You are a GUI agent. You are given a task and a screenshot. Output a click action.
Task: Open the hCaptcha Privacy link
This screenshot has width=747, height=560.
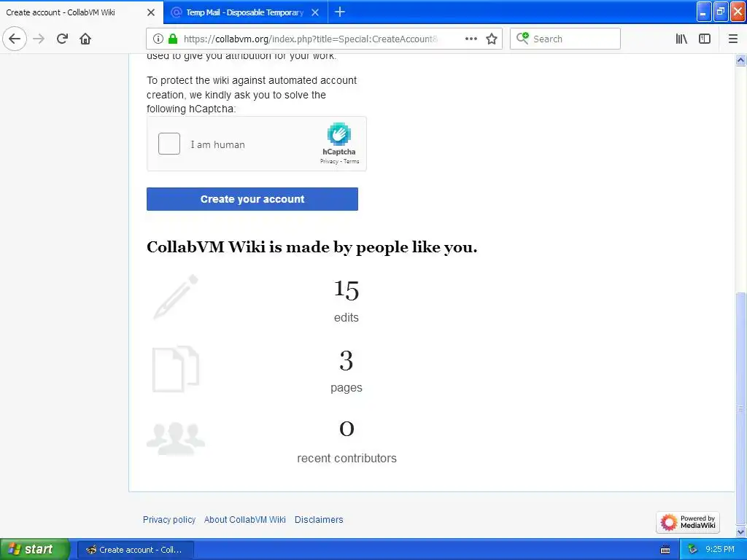pyautogui.click(x=329, y=161)
